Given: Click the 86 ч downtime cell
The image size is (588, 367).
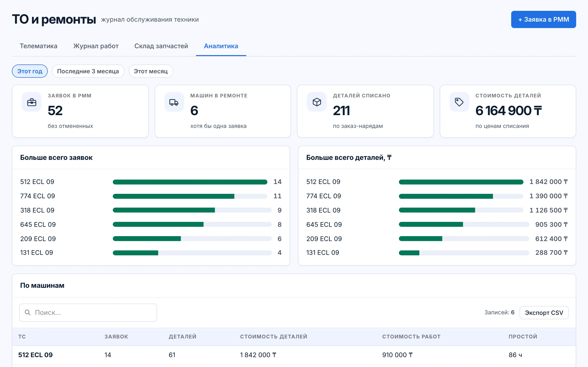Looking at the screenshot, I should (x=515, y=355).
